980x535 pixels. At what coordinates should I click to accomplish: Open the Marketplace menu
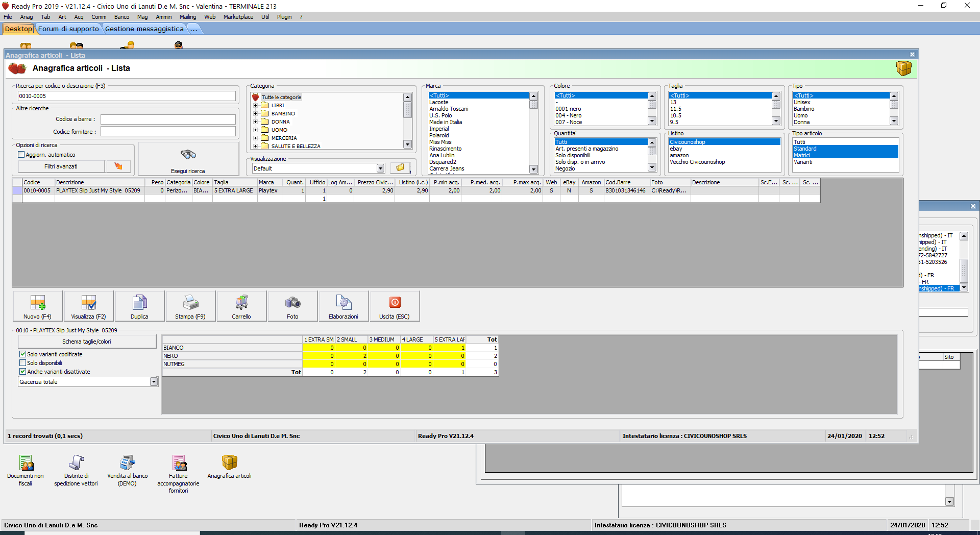click(x=238, y=17)
